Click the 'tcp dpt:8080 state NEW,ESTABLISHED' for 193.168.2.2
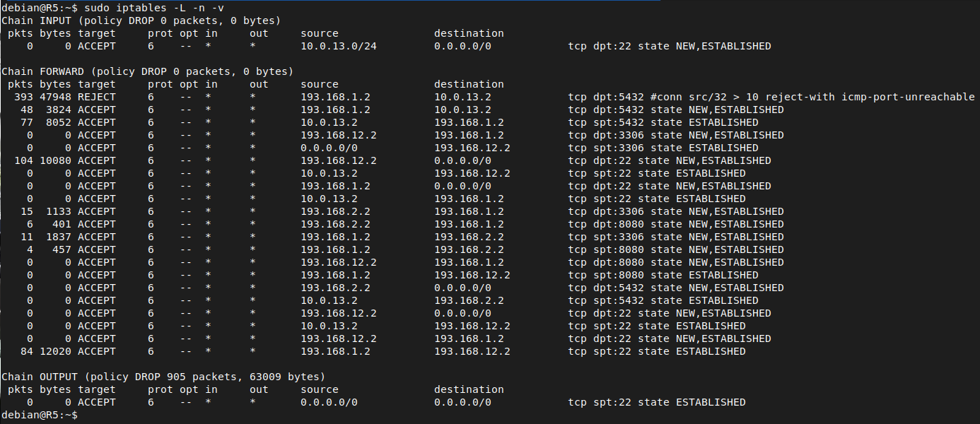Screen dimensions: 980x424 (676, 224)
